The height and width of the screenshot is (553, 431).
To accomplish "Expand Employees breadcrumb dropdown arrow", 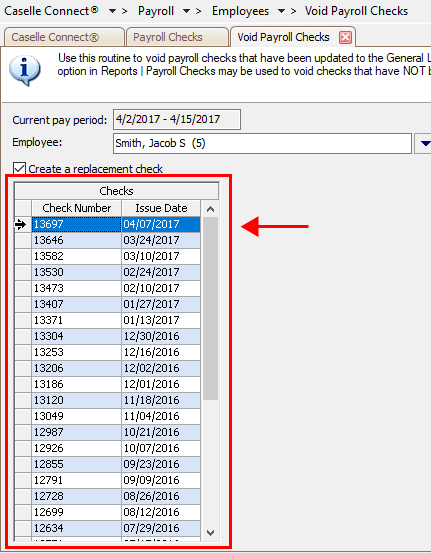I will pyautogui.click(x=281, y=11).
